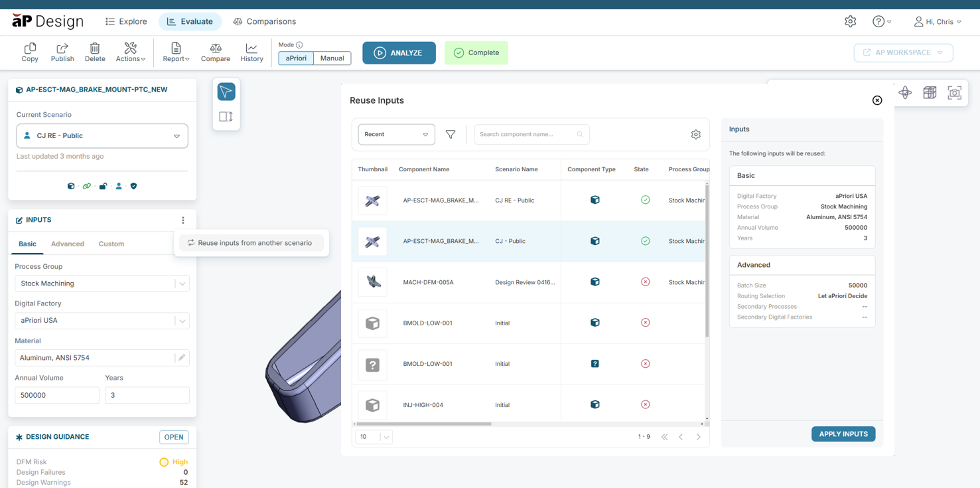Image resolution: width=980 pixels, height=488 pixels.
Task: Select the MACH-DFM-005A component row
Action: (x=529, y=282)
